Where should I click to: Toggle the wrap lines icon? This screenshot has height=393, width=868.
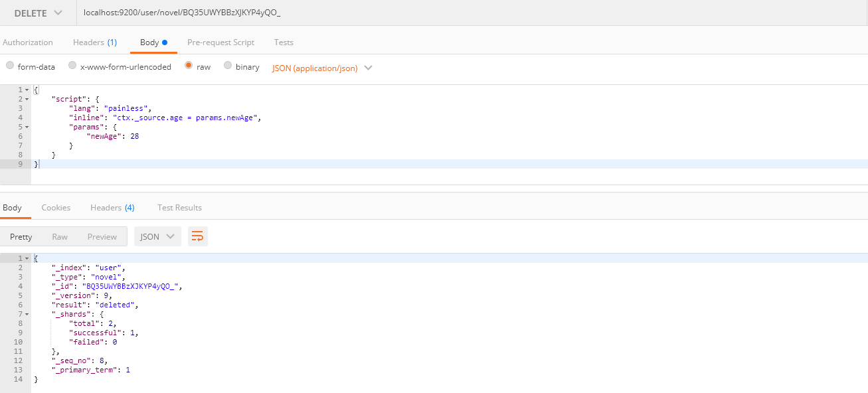click(197, 237)
